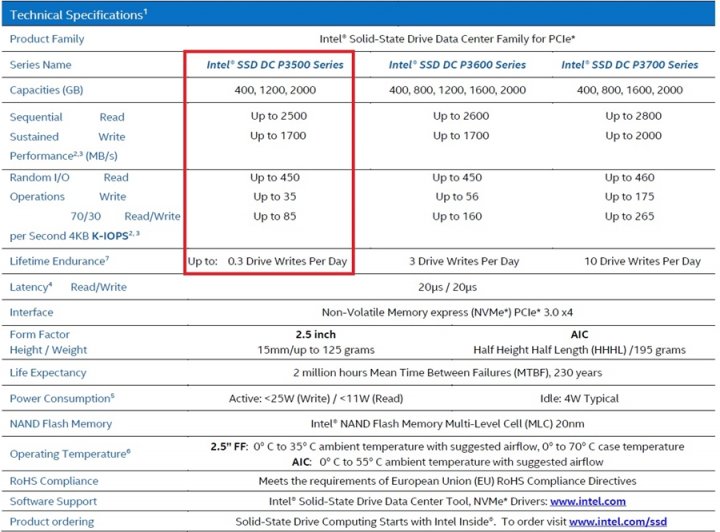Screen dimensions: 720x532
Task: Click the Life Expectancy row label
Action: (x=48, y=373)
